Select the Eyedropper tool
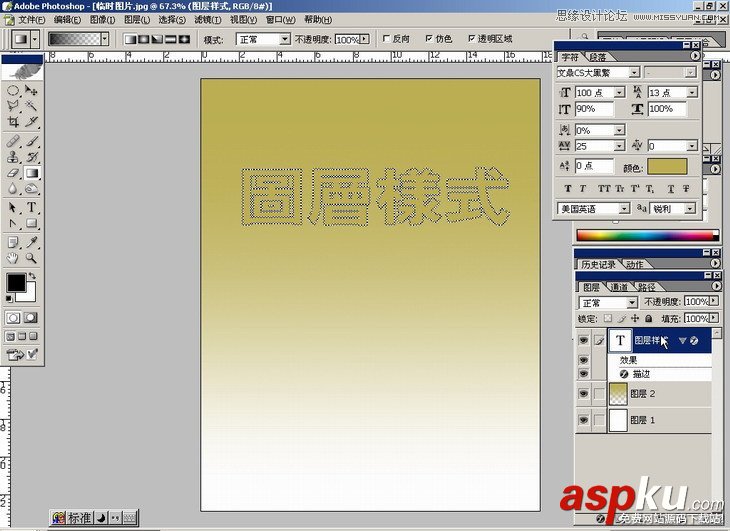 31,242
